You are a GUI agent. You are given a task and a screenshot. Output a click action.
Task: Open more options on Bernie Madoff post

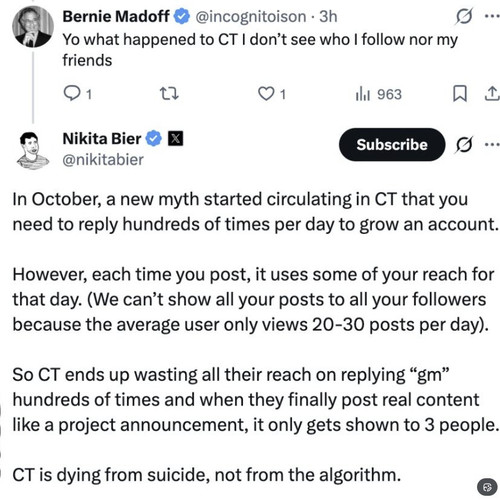pyautogui.click(x=492, y=16)
